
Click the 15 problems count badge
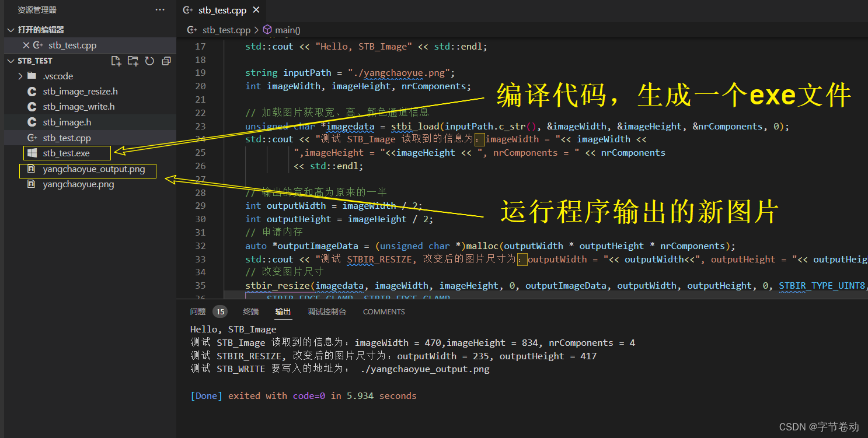tap(220, 311)
